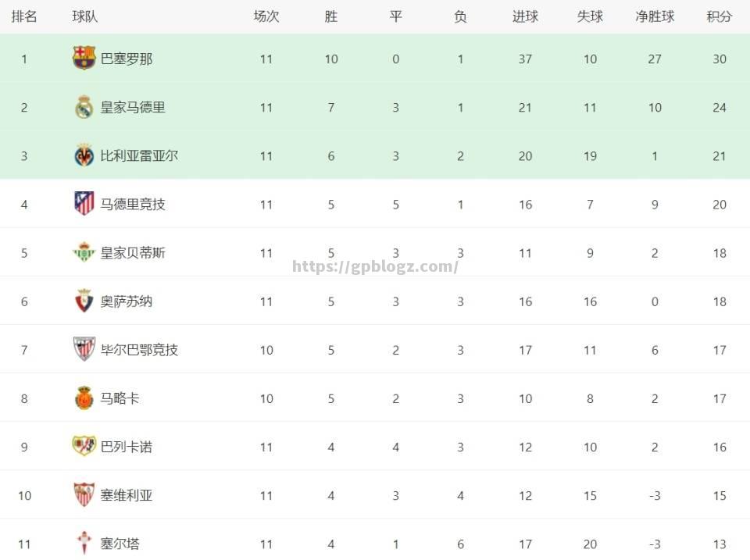
Task: Open the 巴塞罗那 team name link
Action: tap(127, 59)
